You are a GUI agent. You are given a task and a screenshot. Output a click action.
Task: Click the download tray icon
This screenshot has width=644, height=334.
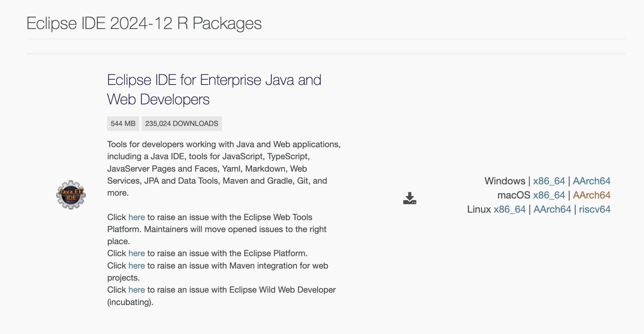coord(410,198)
